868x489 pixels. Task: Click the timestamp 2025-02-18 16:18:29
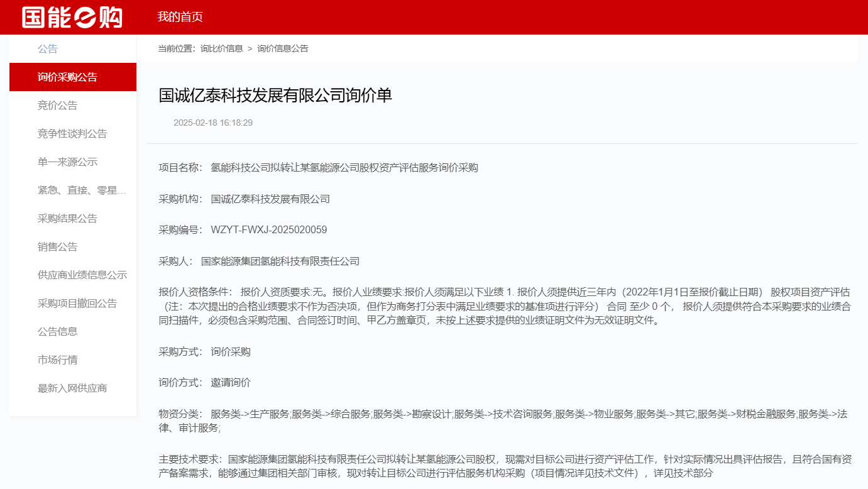(213, 123)
